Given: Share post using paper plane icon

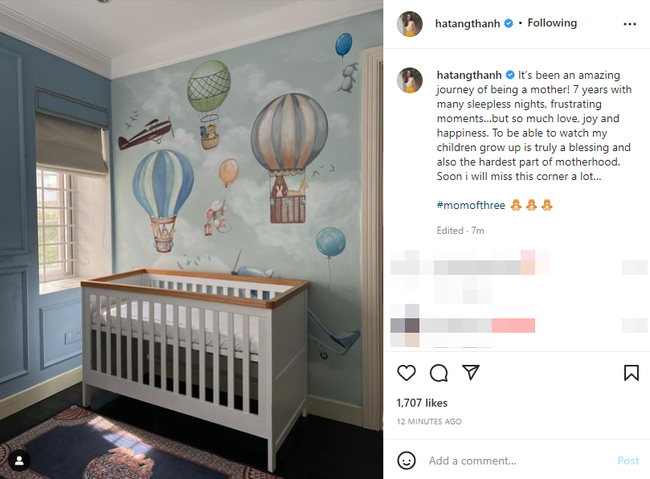Looking at the screenshot, I should point(471,372).
